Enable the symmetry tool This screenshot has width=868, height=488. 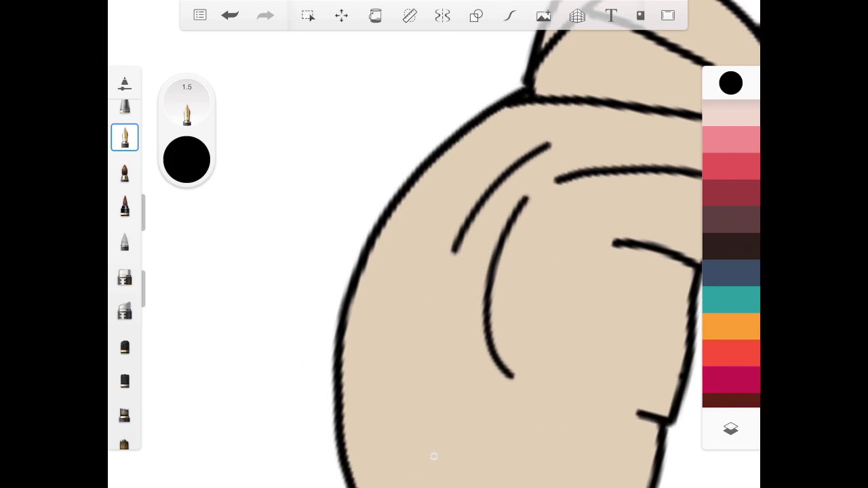point(442,15)
